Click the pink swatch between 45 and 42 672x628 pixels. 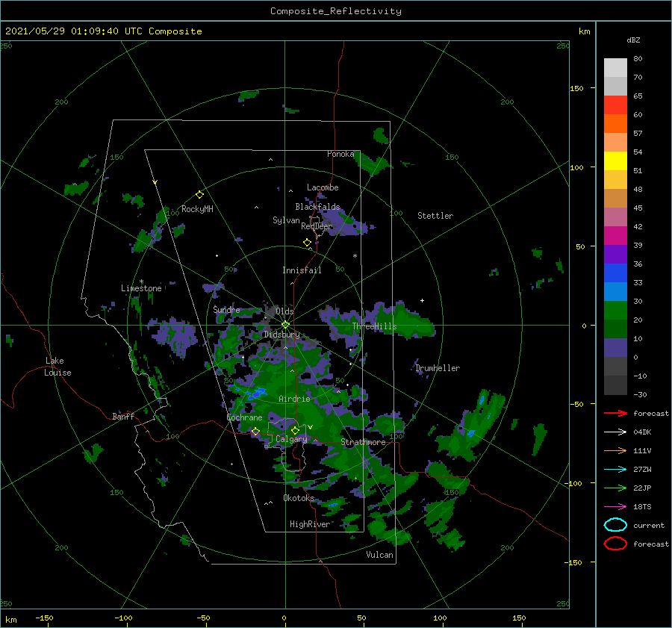(x=615, y=217)
